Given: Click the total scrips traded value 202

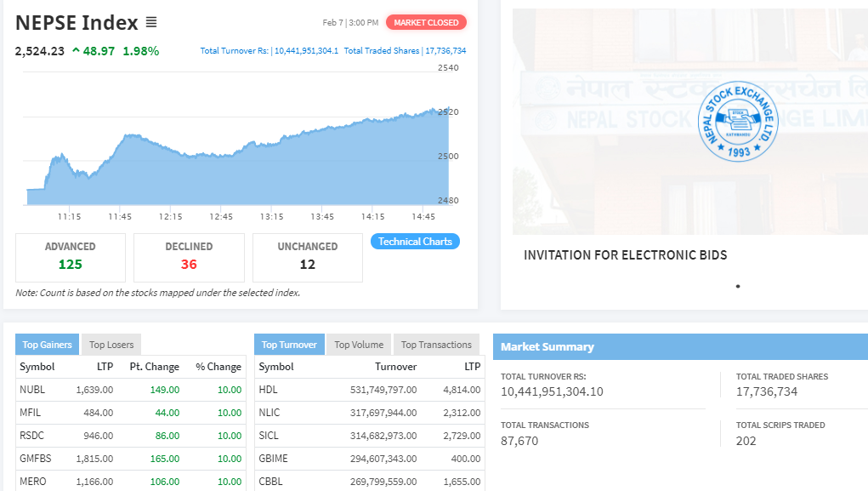Looking at the screenshot, I should pos(746,441).
